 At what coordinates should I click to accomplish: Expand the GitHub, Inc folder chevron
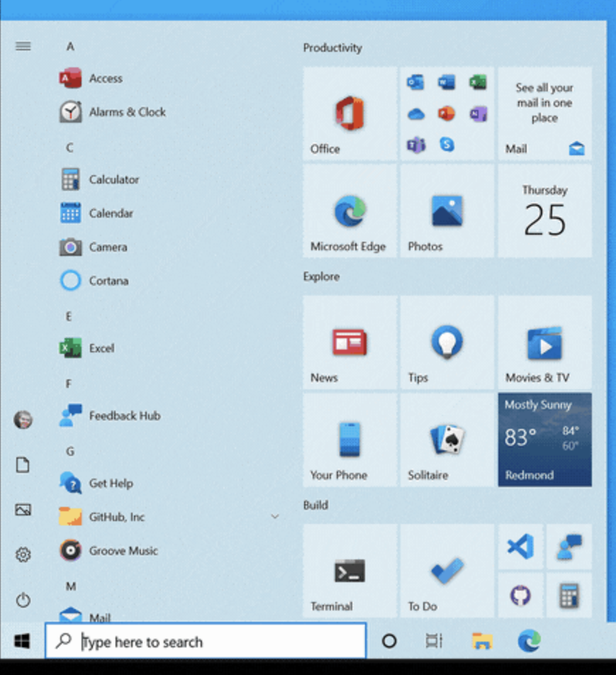point(274,517)
